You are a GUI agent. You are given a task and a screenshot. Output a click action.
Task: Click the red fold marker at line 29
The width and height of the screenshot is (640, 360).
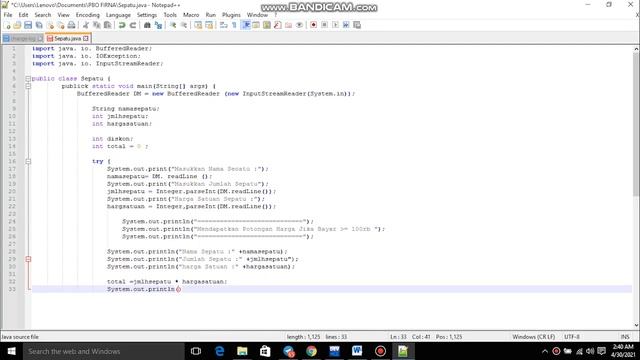coord(28,259)
